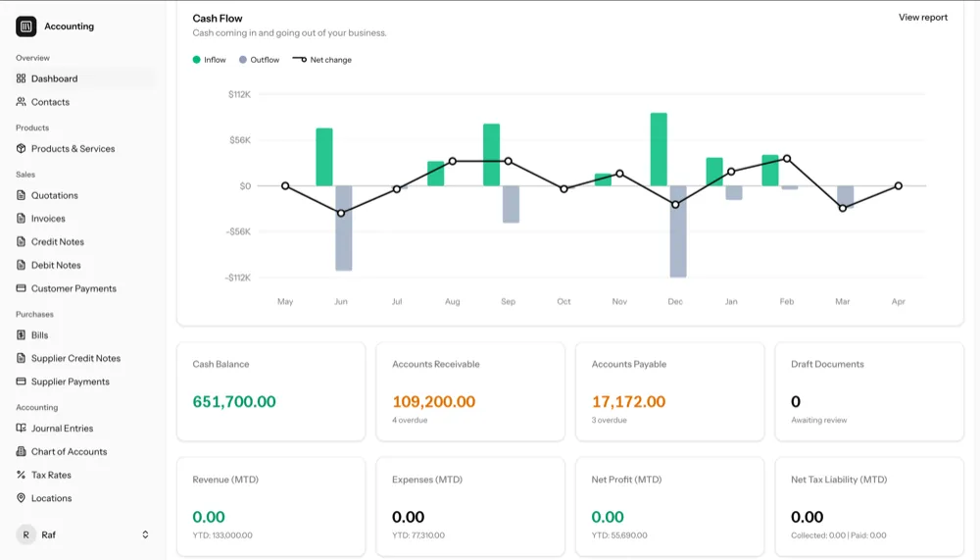Navigate to Quotations
This screenshot has height=560, width=980.
point(83,195)
